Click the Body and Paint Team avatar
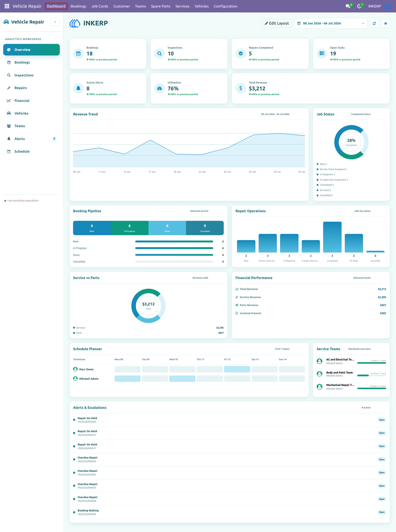The image size is (396, 532). click(319, 374)
